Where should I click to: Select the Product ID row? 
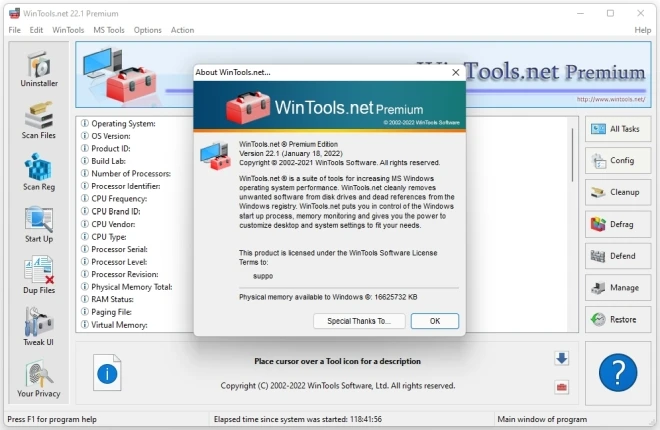click(x=106, y=149)
